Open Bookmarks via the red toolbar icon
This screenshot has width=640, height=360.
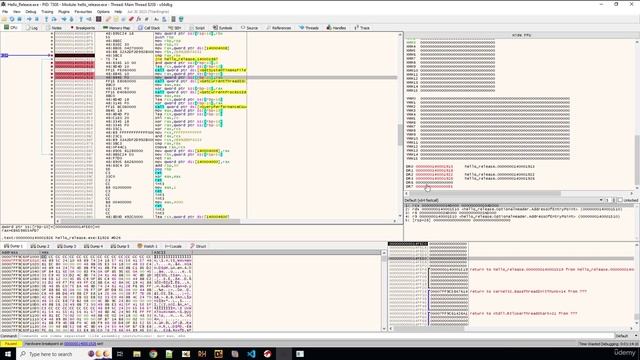click(x=131, y=19)
